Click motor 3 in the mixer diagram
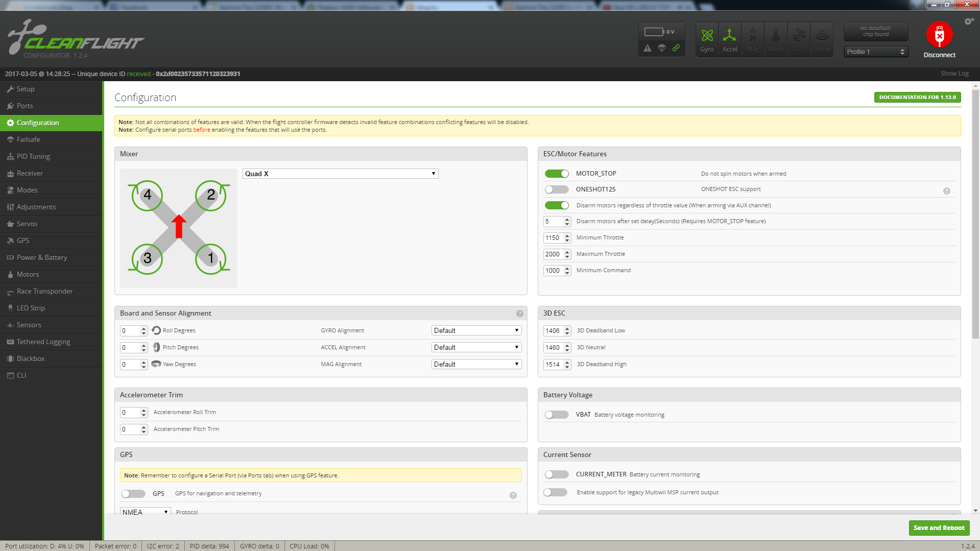The image size is (980, 551). [x=147, y=258]
